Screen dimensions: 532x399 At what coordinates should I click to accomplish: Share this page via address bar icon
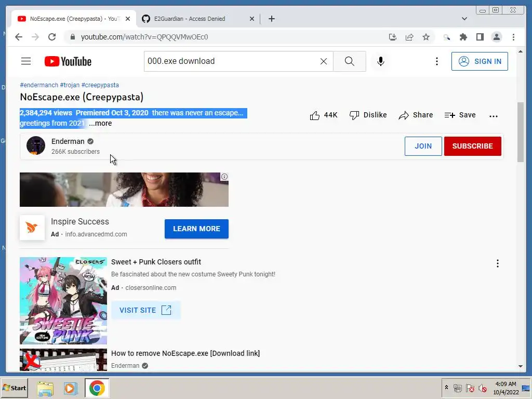tap(409, 37)
